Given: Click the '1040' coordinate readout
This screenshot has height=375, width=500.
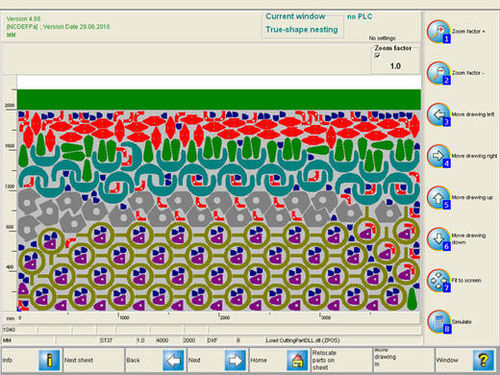Looking at the screenshot, I should pos(9,330).
